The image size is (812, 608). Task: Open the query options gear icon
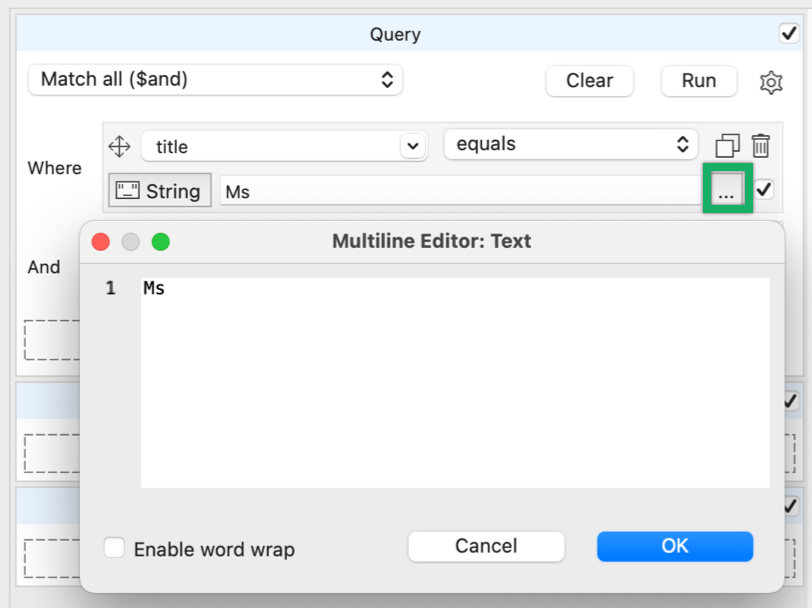pyautogui.click(x=770, y=81)
